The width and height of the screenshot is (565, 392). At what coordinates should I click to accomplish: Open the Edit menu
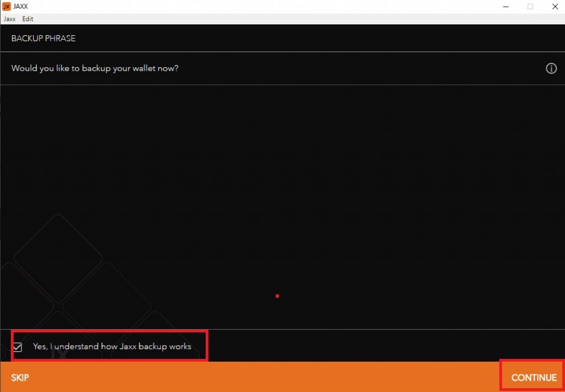28,19
